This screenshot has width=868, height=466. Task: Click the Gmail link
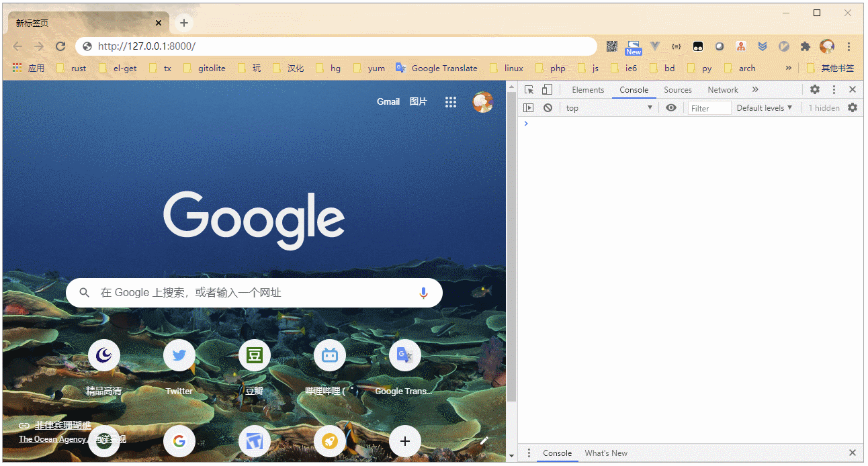[x=388, y=102]
